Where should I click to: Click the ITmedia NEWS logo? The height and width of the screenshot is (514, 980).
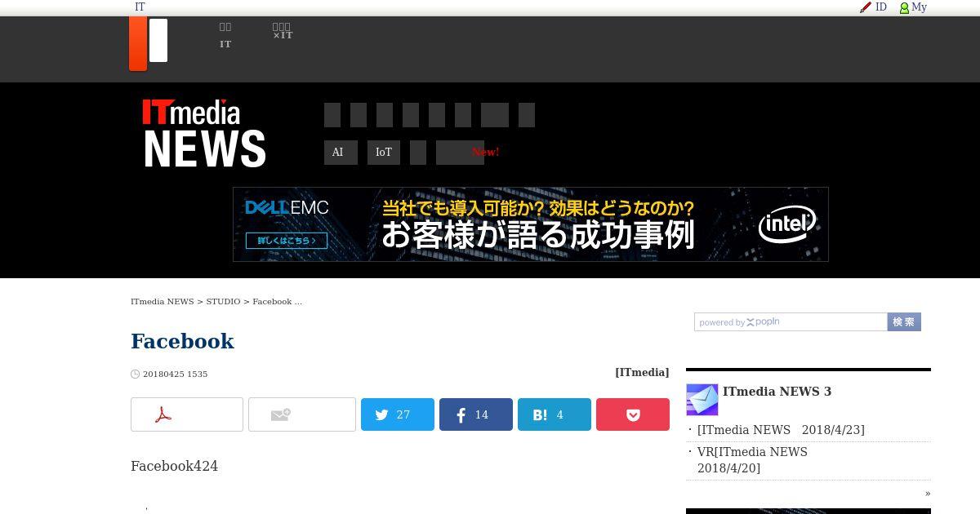[x=204, y=134]
